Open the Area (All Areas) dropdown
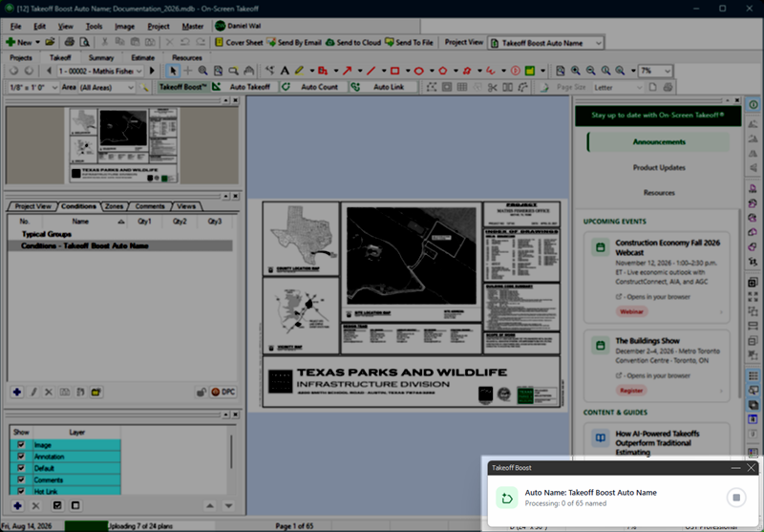Image resolution: width=764 pixels, height=532 pixels. [107, 87]
